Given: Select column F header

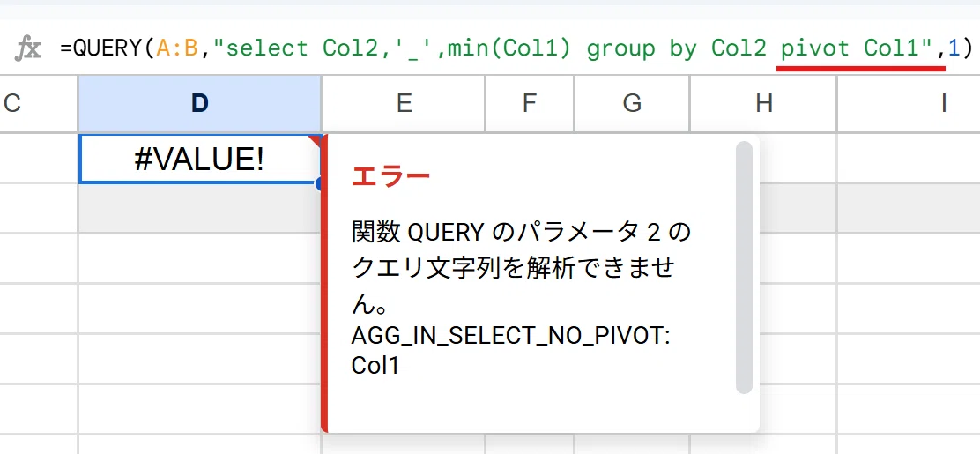Looking at the screenshot, I should point(530,103).
